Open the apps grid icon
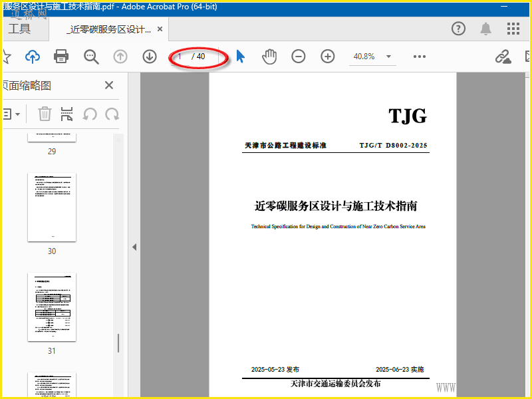532x399 pixels. (x=513, y=29)
